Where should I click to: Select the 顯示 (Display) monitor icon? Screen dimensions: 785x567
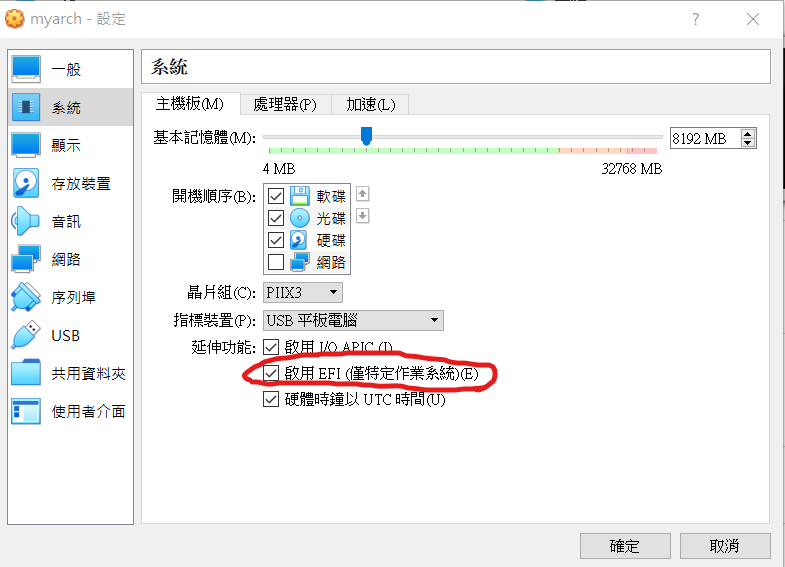point(26,145)
